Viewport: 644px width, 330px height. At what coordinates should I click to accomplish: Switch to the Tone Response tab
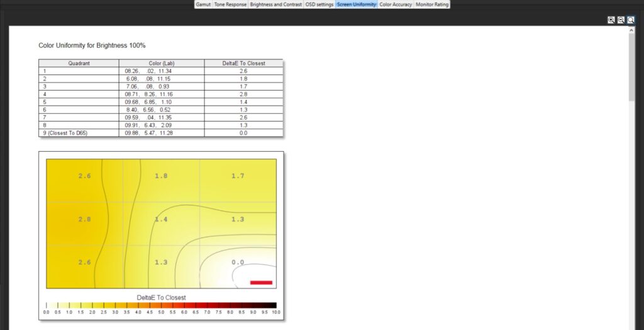230,4
